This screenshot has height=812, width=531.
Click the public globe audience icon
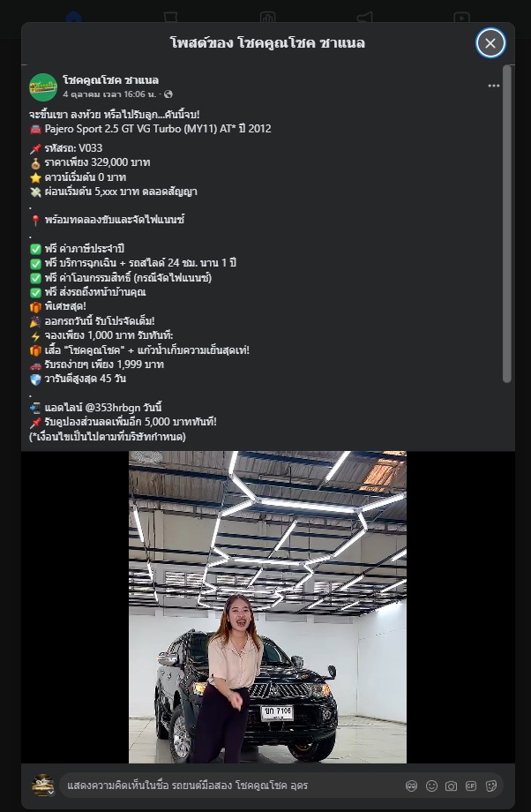(168, 94)
